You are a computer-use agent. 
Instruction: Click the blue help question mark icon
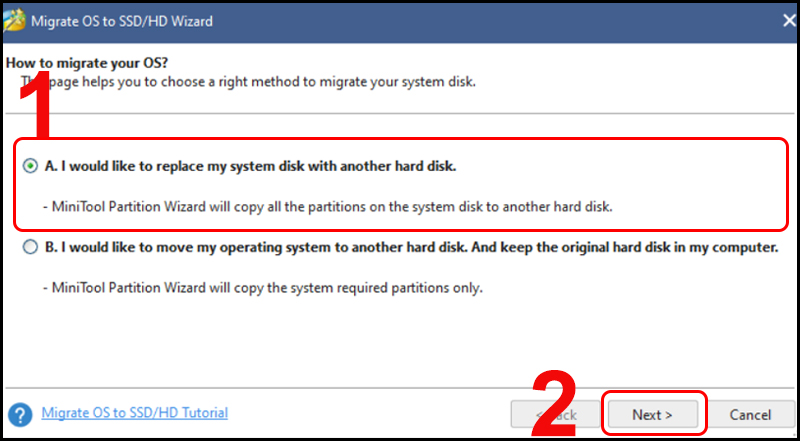point(18,414)
